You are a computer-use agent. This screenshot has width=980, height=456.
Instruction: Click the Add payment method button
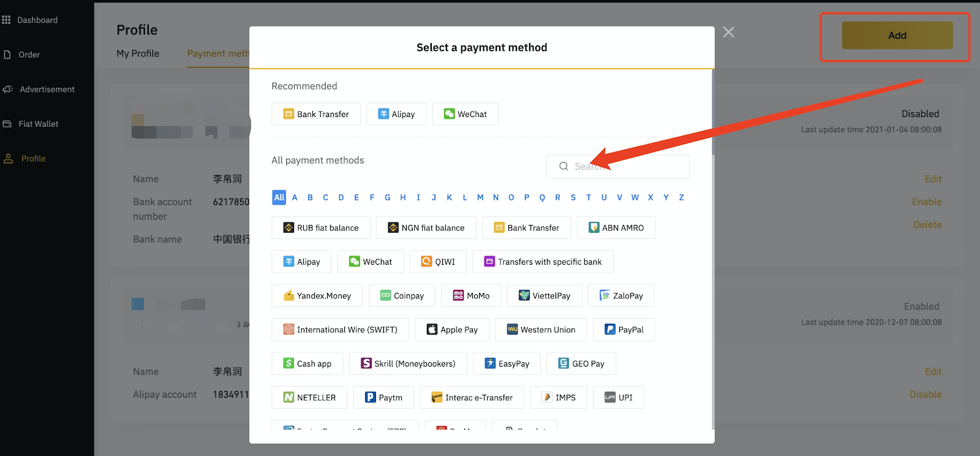tap(897, 36)
